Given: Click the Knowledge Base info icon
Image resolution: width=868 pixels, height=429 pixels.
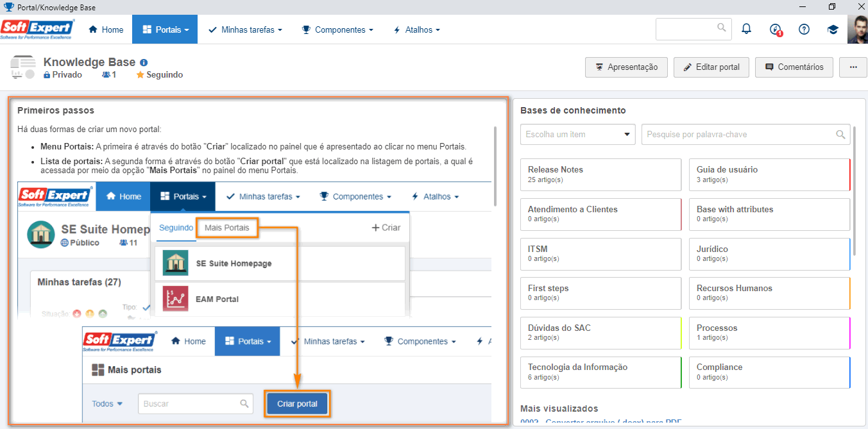Looking at the screenshot, I should [144, 63].
